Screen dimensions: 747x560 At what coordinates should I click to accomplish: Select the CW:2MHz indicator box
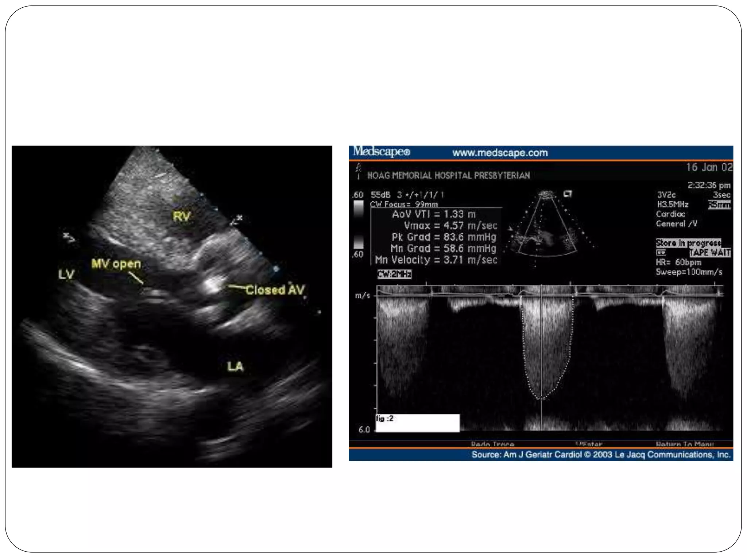[x=394, y=274]
